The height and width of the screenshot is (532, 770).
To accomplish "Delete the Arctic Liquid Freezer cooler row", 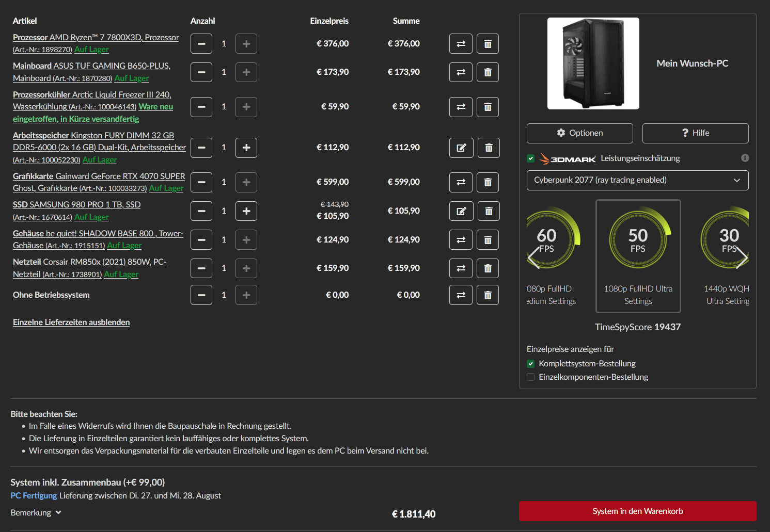I will click(x=488, y=107).
